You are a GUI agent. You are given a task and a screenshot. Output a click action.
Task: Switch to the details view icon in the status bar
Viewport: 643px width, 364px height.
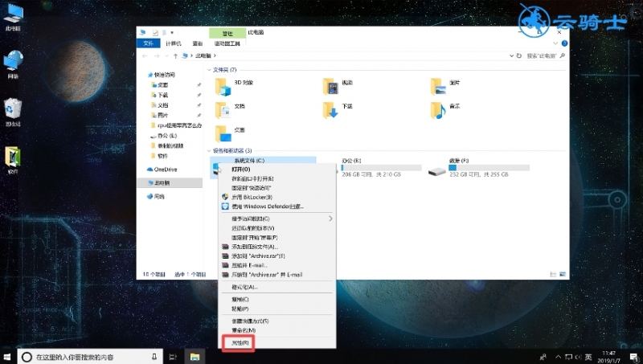[x=553, y=274]
